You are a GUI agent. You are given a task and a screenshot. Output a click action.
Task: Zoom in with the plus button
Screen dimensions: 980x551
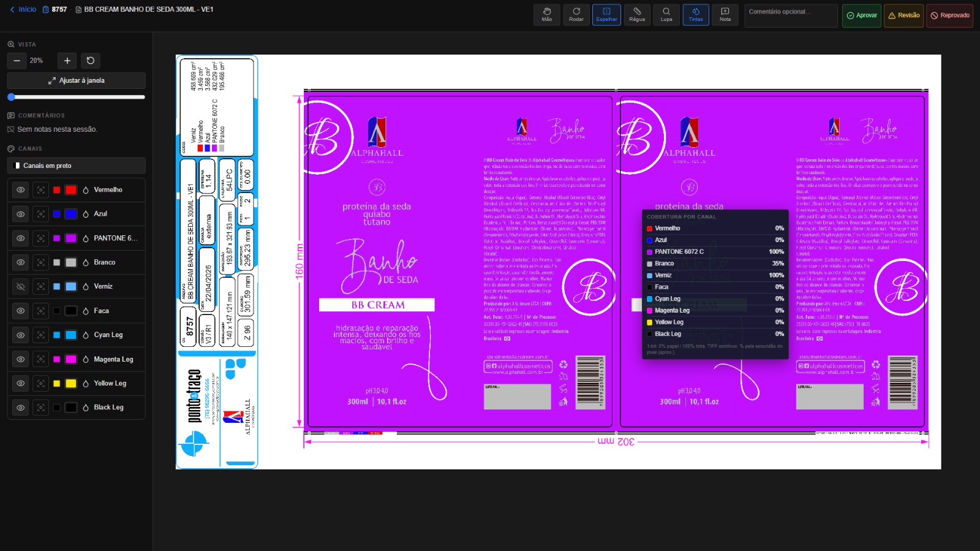[67, 61]
